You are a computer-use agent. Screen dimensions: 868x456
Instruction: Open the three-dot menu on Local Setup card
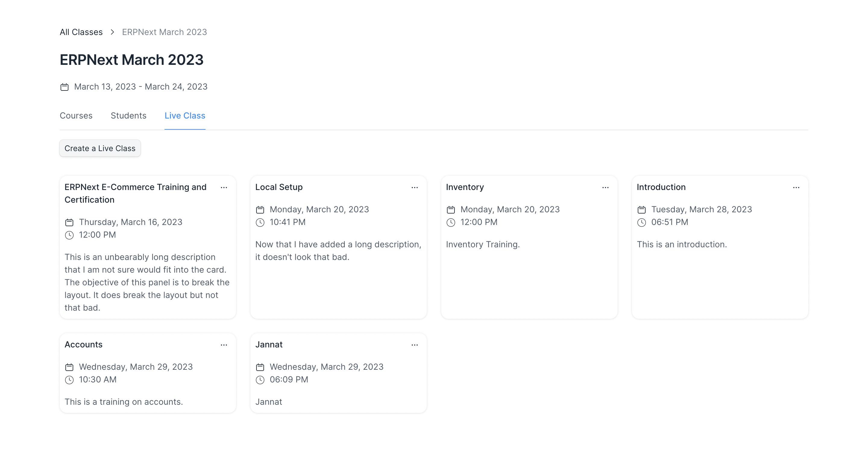pyautogui.click(x=414, y=188)
